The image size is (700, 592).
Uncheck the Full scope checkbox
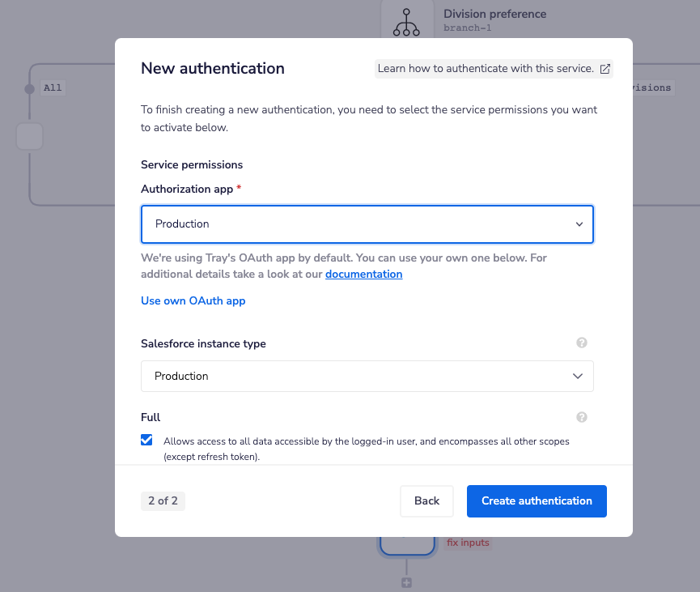pos(146,440)
